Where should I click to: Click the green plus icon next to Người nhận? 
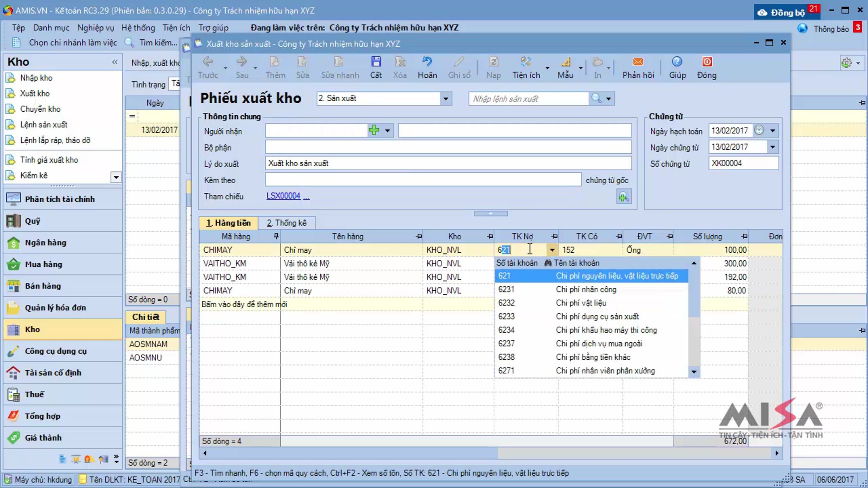(x=374, y=130)
